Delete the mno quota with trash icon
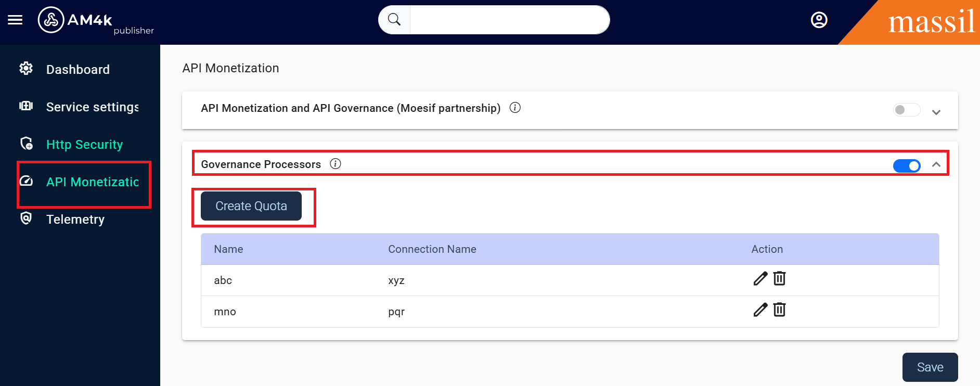 coord(779,310)
